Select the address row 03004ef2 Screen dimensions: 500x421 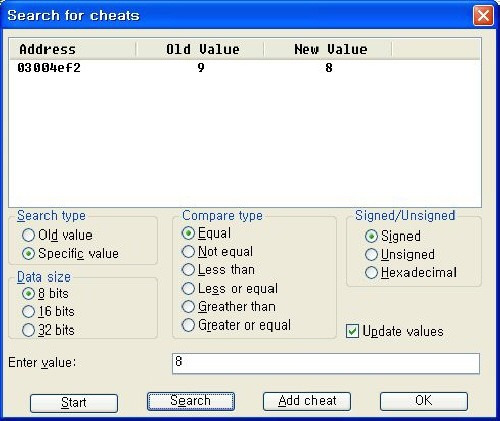click(x=49, y=68)
